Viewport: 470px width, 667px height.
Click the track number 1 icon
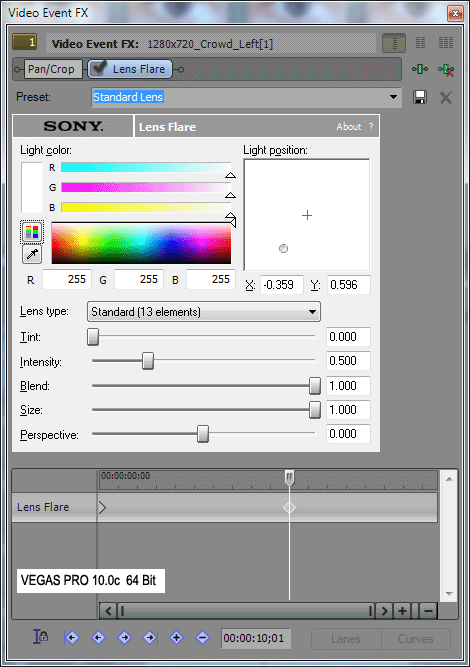pyautogui.click(x=25, y=42)
